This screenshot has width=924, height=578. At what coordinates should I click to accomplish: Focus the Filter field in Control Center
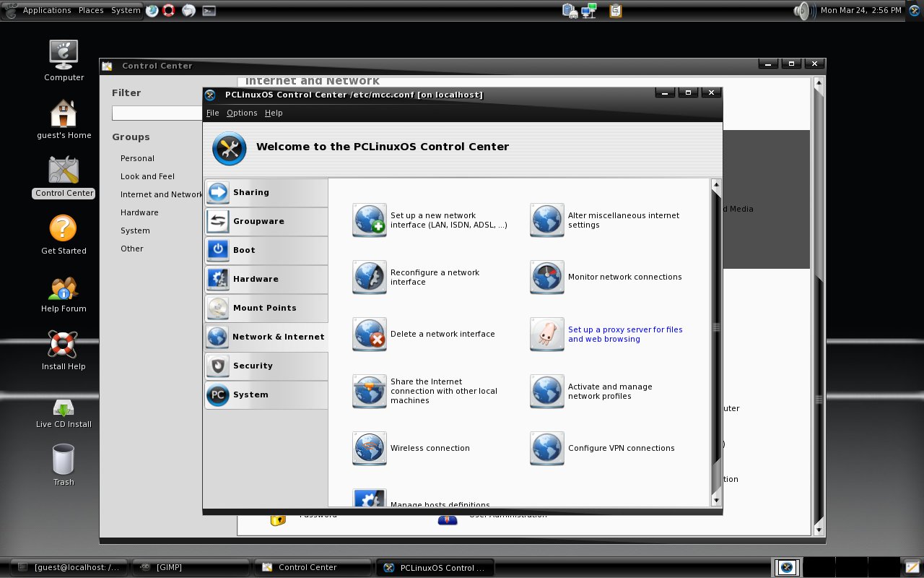pyautogui.click(x=157, y=113)
